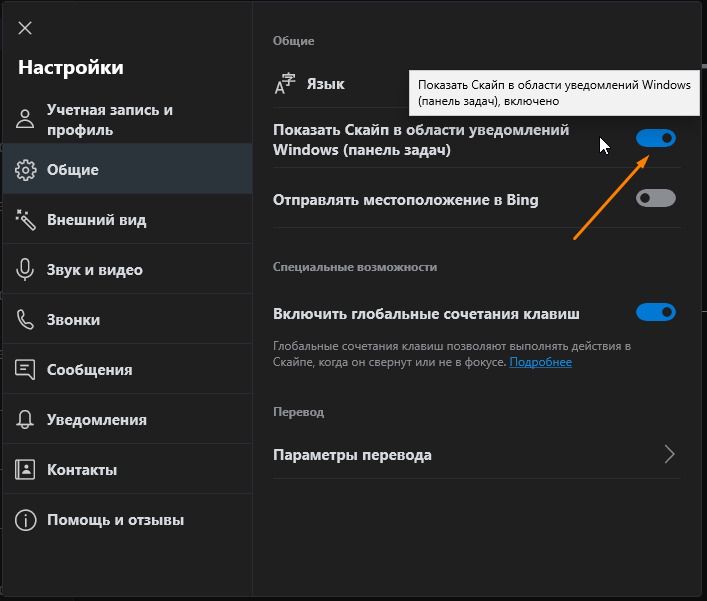Screen dimensions: 707x601
Task: Click the Показать Скайп в области уведомлений label
Action: [x=421, y=140]
